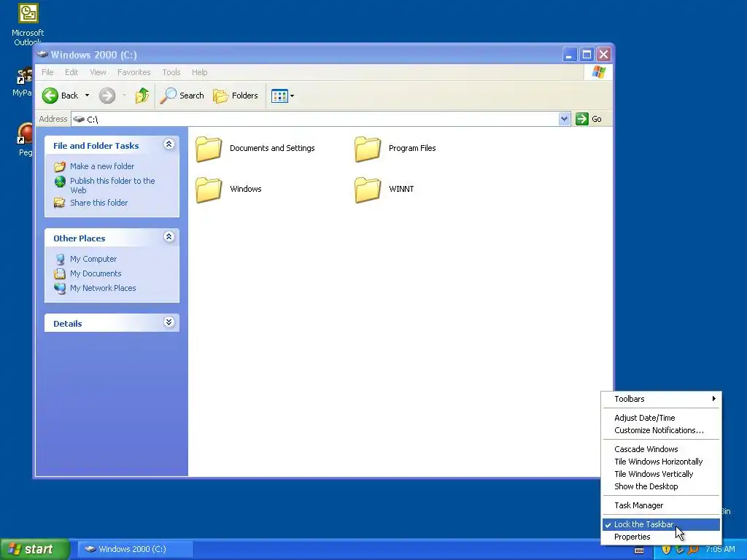The image size is (747, 560).
Task: Click the Publish to Web globe icon
Action: point(60,182)
